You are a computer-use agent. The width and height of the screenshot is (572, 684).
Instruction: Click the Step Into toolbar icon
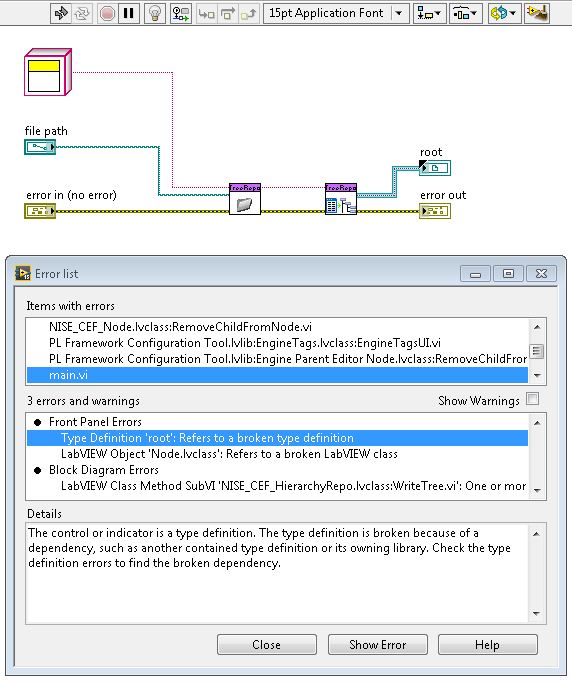pyautogui.click(x=206, y=14)
